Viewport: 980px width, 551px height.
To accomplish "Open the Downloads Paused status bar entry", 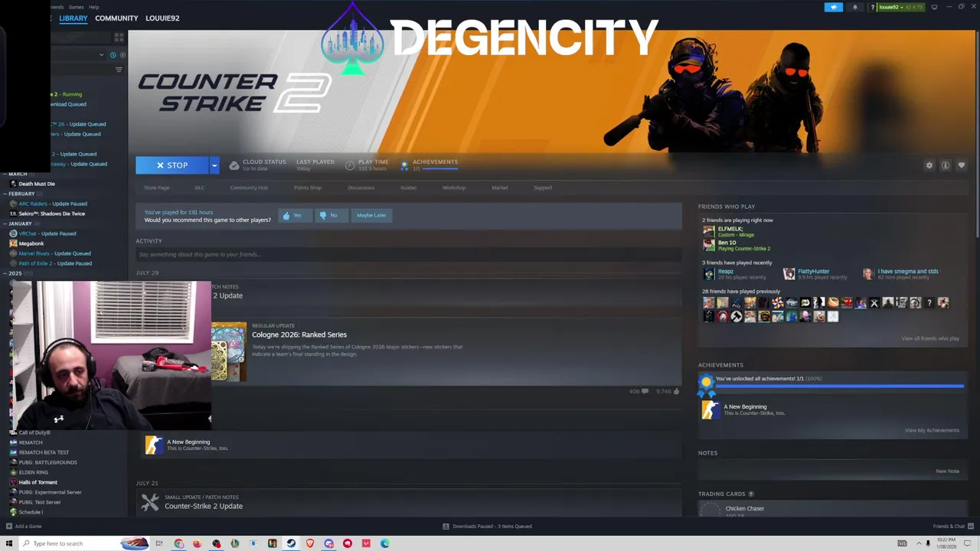I will 487,527.
